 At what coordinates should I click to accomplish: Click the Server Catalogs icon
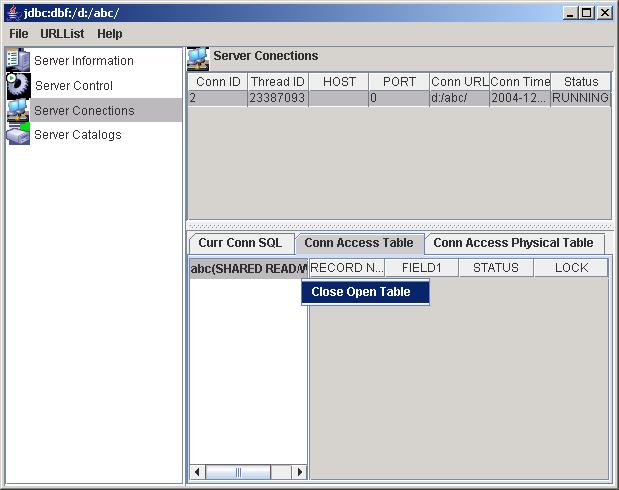[19, 134]
